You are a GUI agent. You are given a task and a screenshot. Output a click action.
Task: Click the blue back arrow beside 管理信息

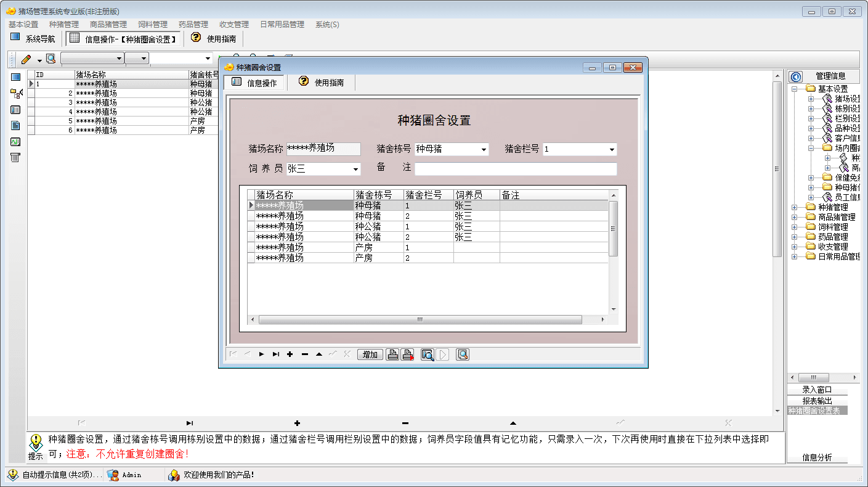[795, 76]
